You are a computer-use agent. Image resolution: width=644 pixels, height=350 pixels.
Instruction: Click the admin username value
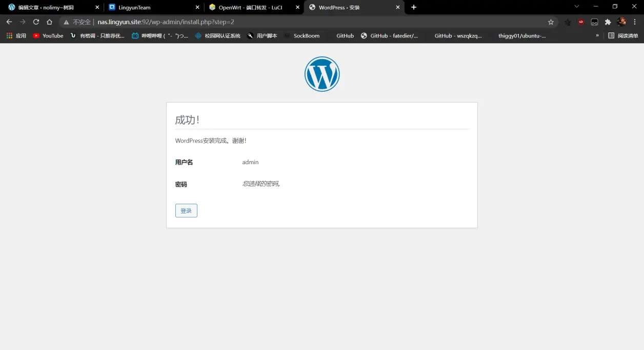point(250,162)
